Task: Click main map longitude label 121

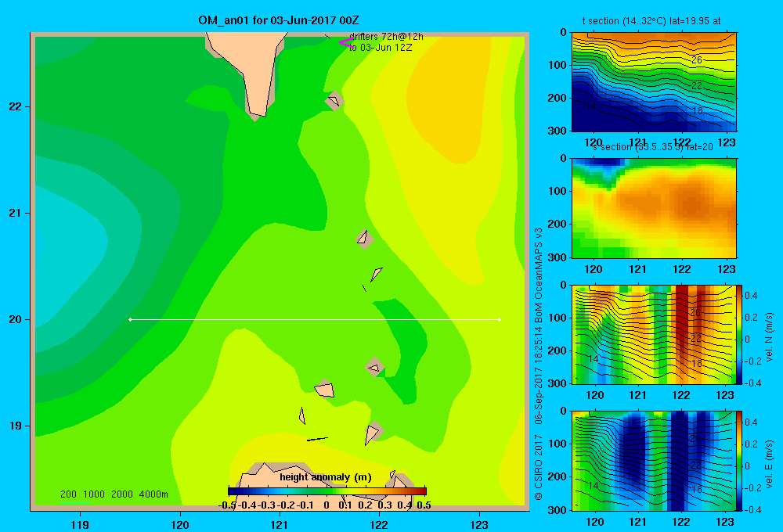Action: click(280, 524)
